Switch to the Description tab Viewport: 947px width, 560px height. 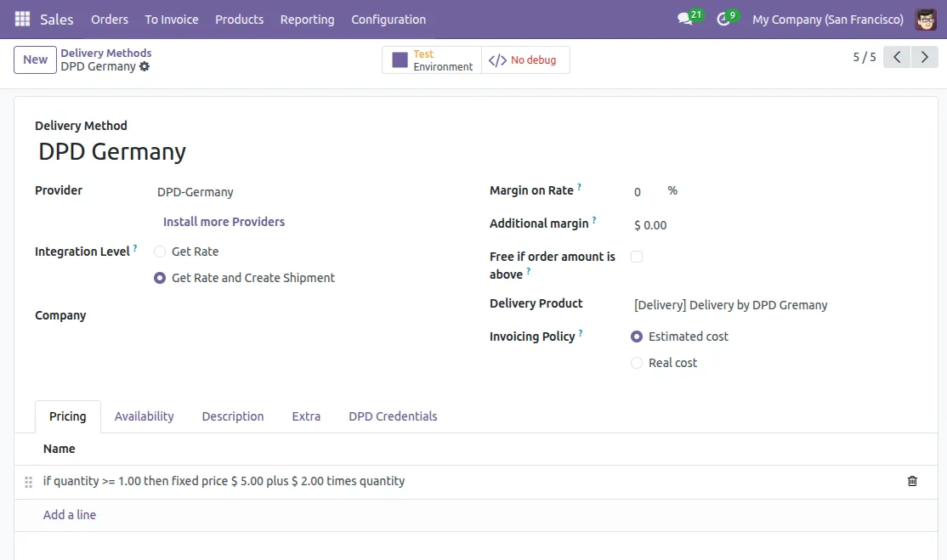click(233, 416)
